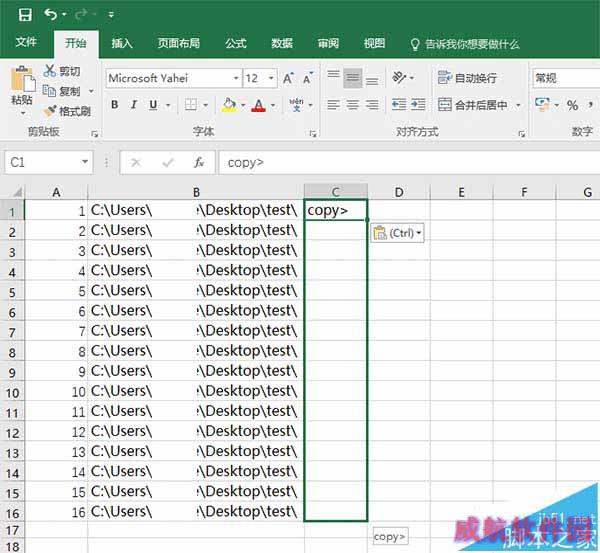Apply the red font color A

point(259,105)
